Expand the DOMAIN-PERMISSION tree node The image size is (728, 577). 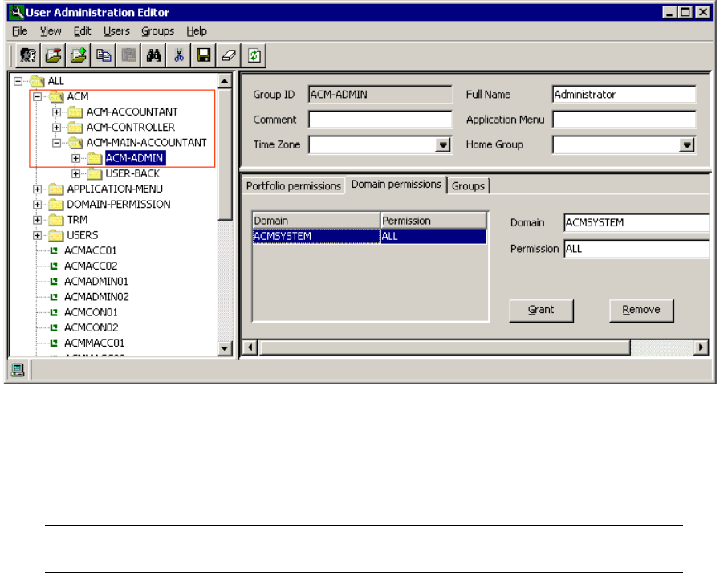tap(38, 205)
